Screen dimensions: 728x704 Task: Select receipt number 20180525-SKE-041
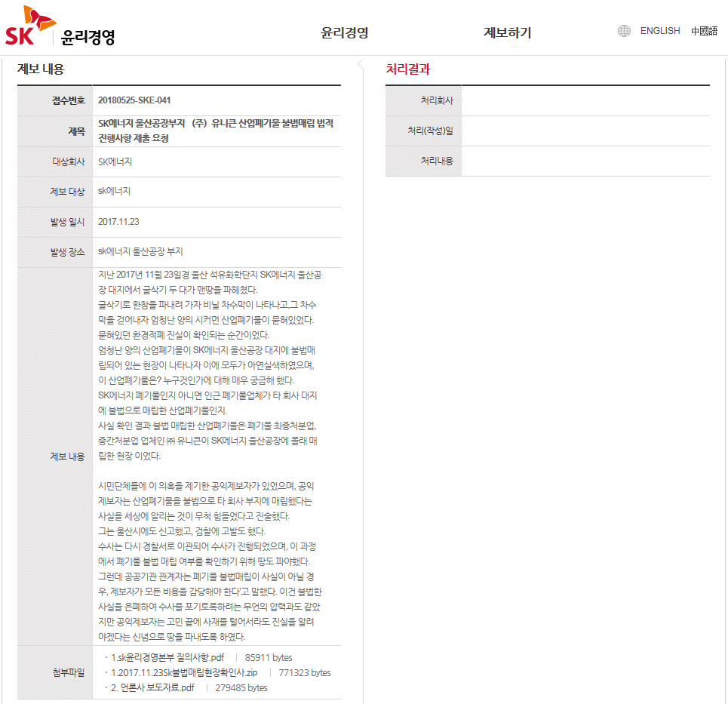coord(134,100)
